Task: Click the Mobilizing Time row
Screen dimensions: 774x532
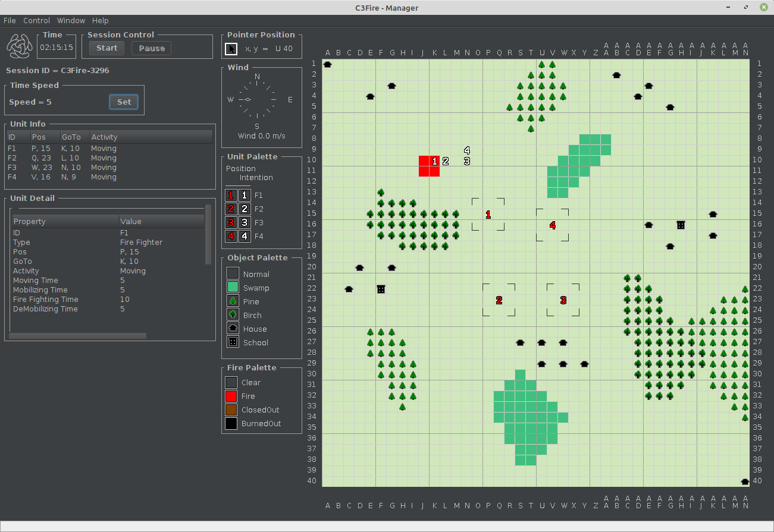Action: (x=108, y=290)
